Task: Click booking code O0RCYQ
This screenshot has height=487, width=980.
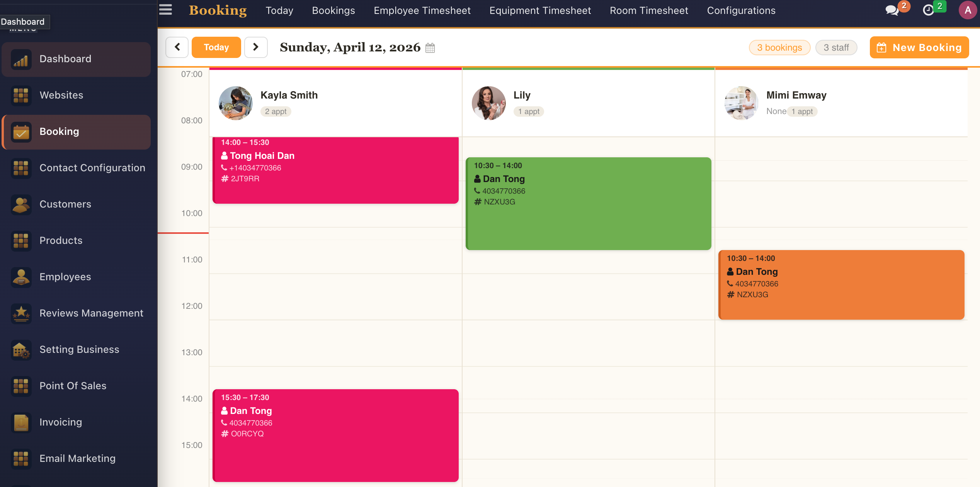Action: pos(247,434)
